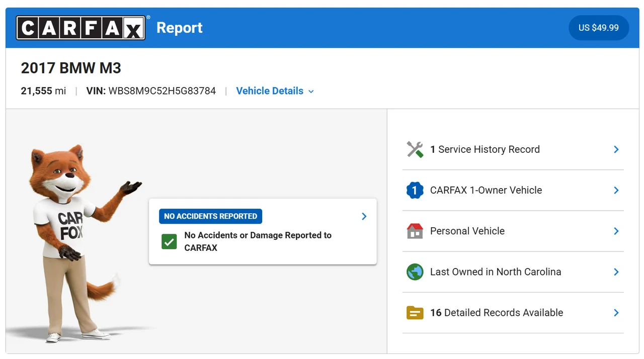Open CARFAX 1-Owner Vehicle chevron arrow

click(x=616, y=190)
